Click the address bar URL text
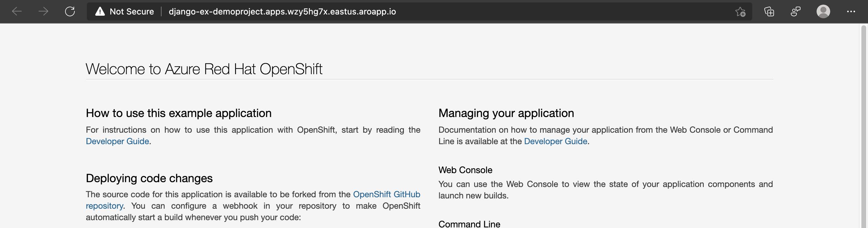Viewport: 868px width, 228px height. (282, 11)
